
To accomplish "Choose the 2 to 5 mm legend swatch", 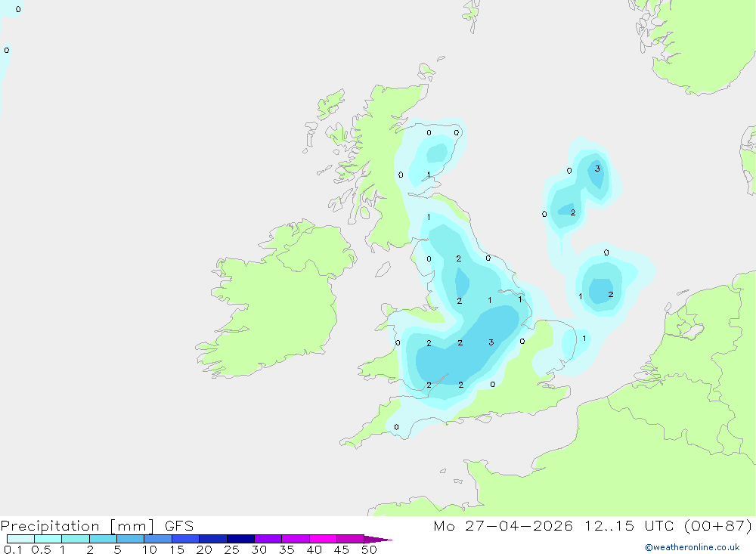I will [103, 539].
